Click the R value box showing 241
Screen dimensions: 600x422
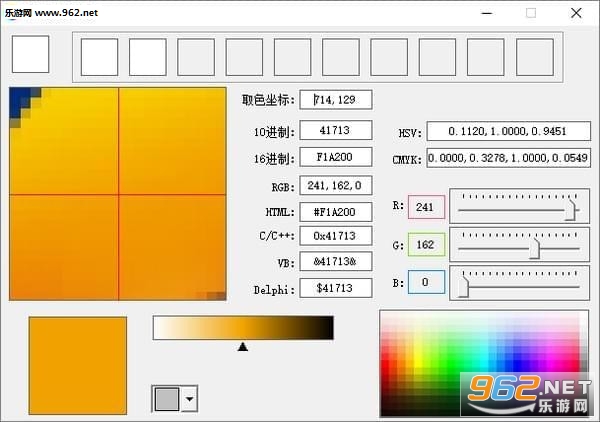click(x=426, y=207)
